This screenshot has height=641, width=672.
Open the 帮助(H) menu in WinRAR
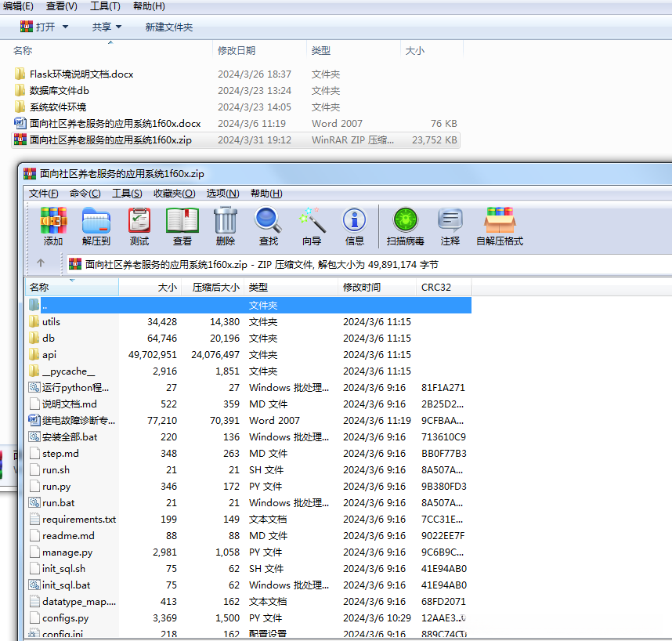(266, 194)
